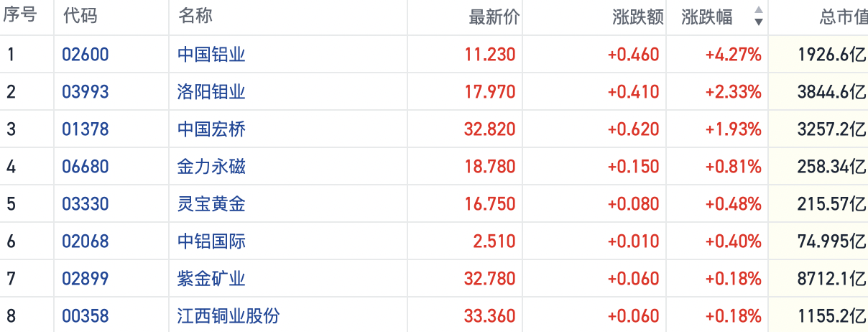Click stock code 03330

(86, 204)
